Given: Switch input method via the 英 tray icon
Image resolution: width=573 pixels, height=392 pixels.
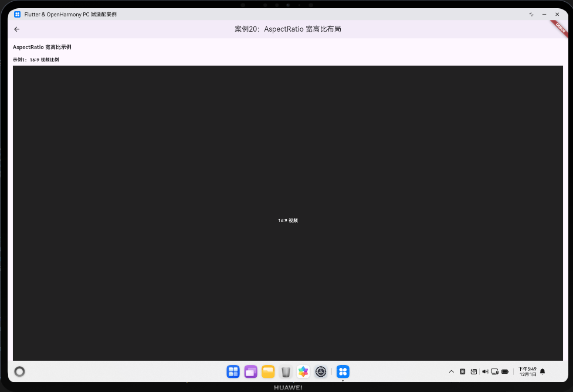Looking at the screenshot, I should click(463, 371).
